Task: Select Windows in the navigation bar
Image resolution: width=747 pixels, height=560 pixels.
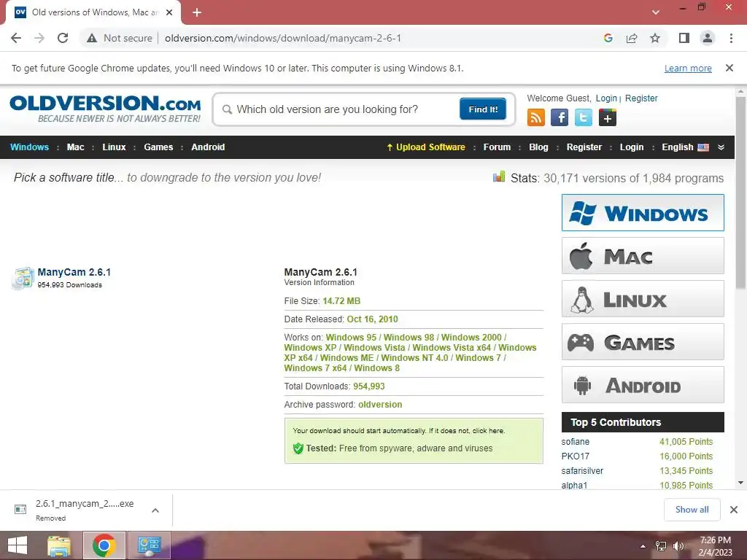Action: coord(29,147)
